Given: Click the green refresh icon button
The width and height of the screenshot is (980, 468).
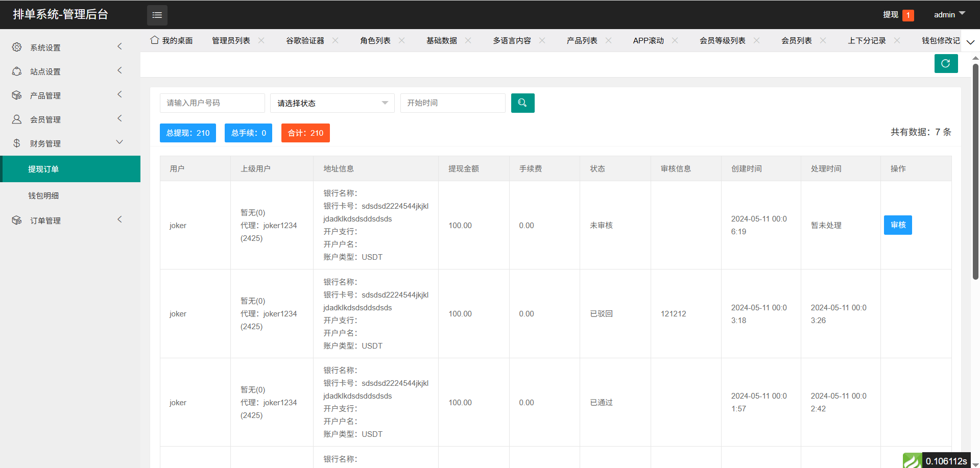Looking at the screenshot, I should pyautogui.click(x=945, y=64).
